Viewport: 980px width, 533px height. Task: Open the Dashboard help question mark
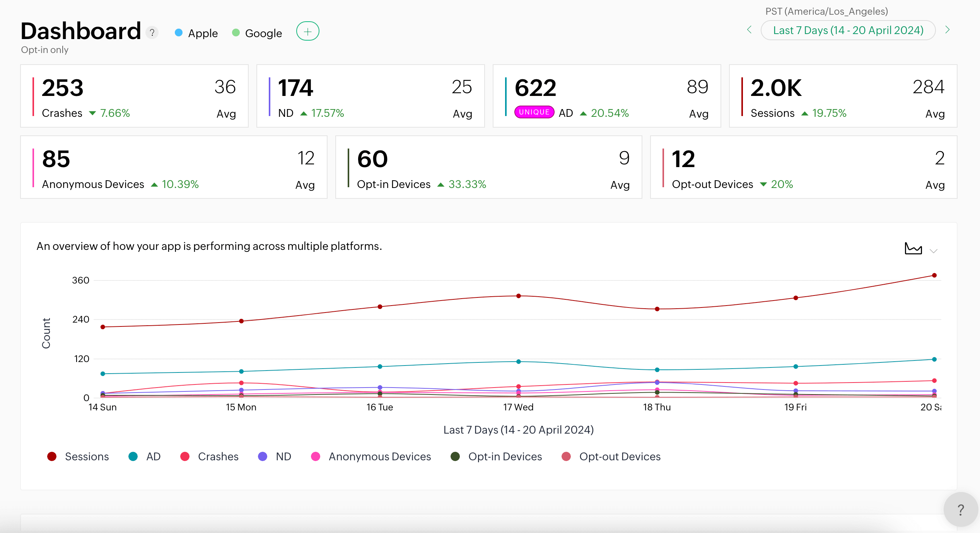point(152,33)
